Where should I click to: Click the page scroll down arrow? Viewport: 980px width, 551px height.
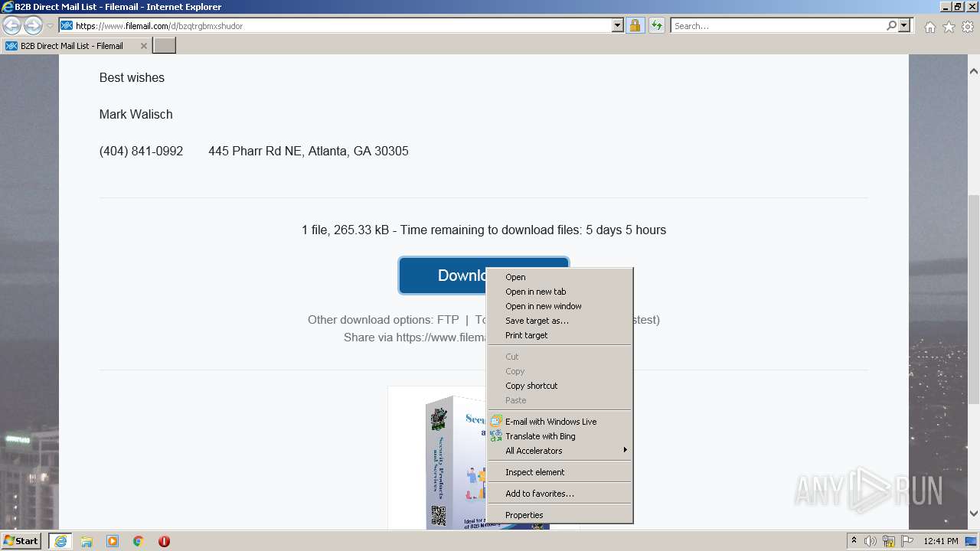[974, 514]
